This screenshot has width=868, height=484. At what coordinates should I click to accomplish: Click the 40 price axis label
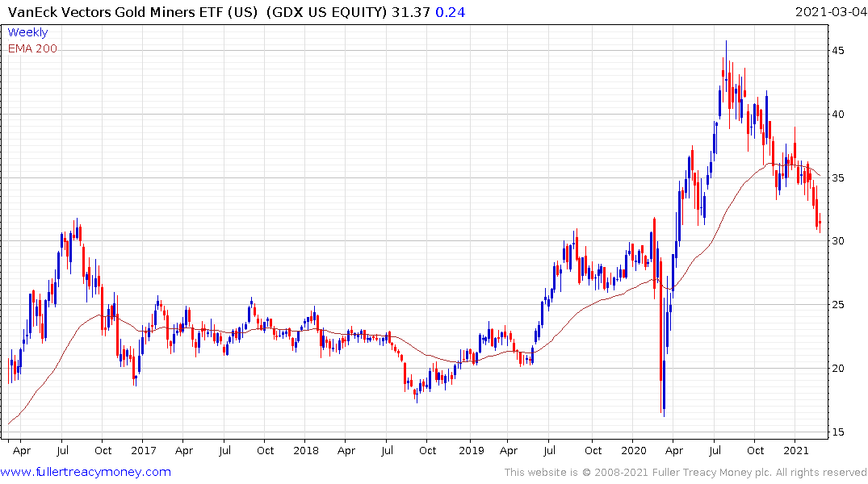(837, 114)
